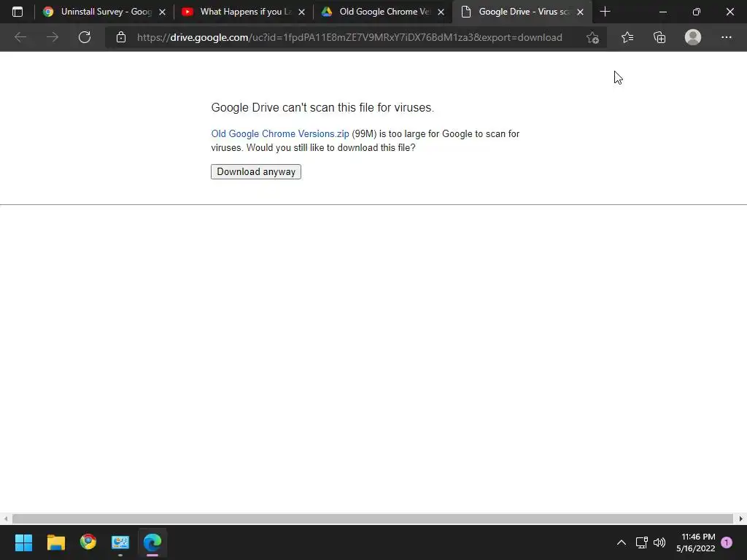Open a new browser tab
The height and width of the screenshot is (560, 747).
coord(605,12)
